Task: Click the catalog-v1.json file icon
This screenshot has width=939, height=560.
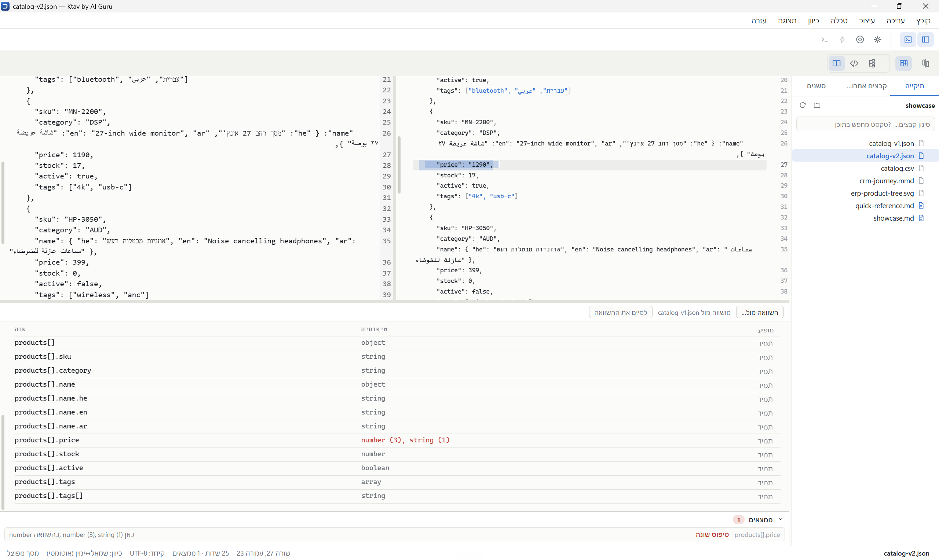Action: pos(921,143)
